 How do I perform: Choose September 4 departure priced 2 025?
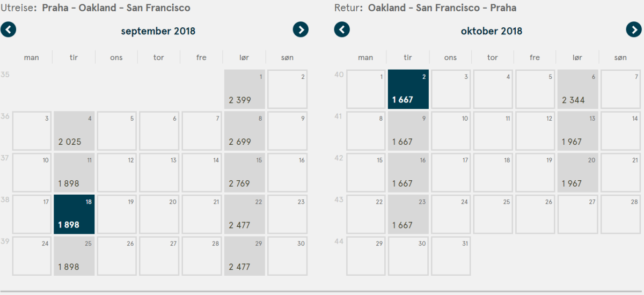74,131
